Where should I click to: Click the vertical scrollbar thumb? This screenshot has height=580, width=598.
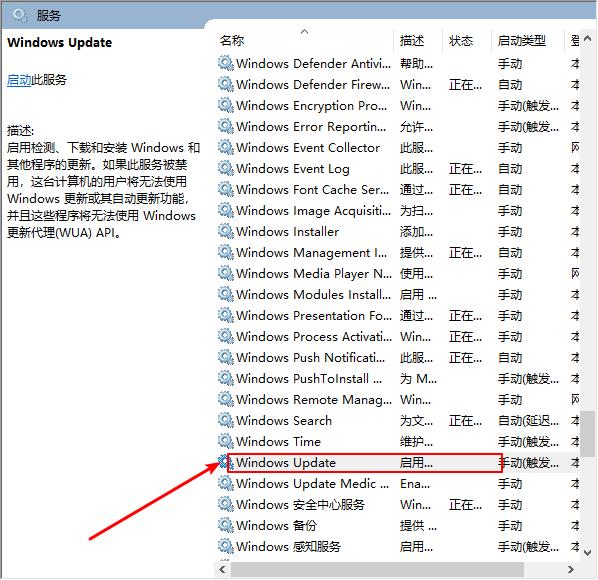pyautogui.click(x=588, y=434)
